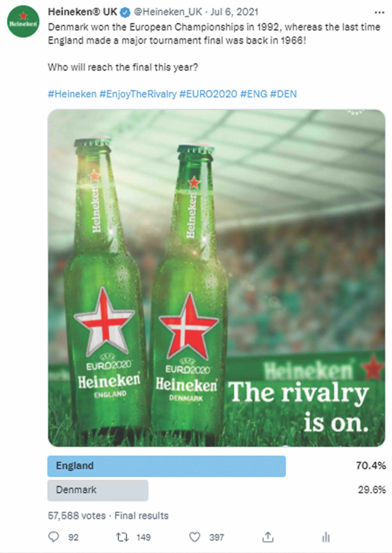The width and height of the screenshot is (392, 553).
Task: View tweet analytics bar chart icon
Action: pos(326,537)
